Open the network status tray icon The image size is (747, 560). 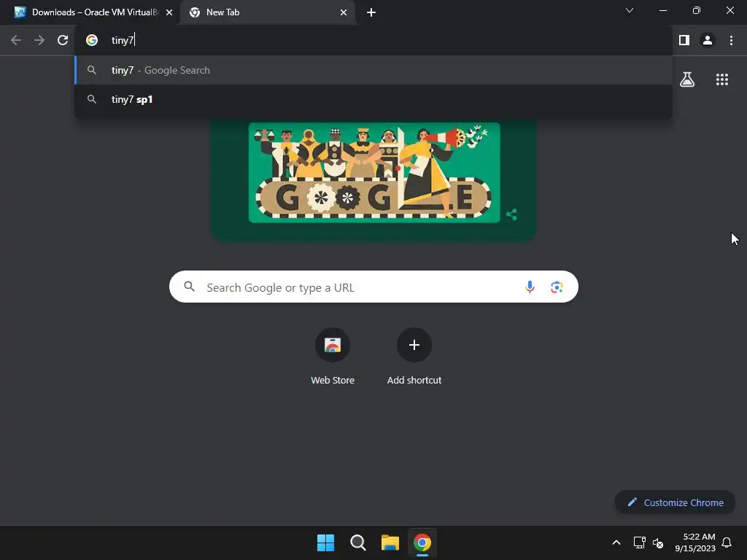click(x=639, y=542)
